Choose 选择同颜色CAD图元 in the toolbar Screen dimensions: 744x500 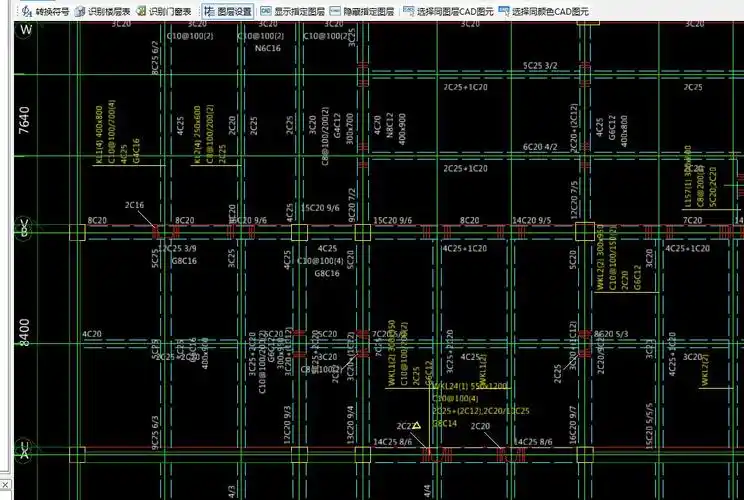(545, 11)
